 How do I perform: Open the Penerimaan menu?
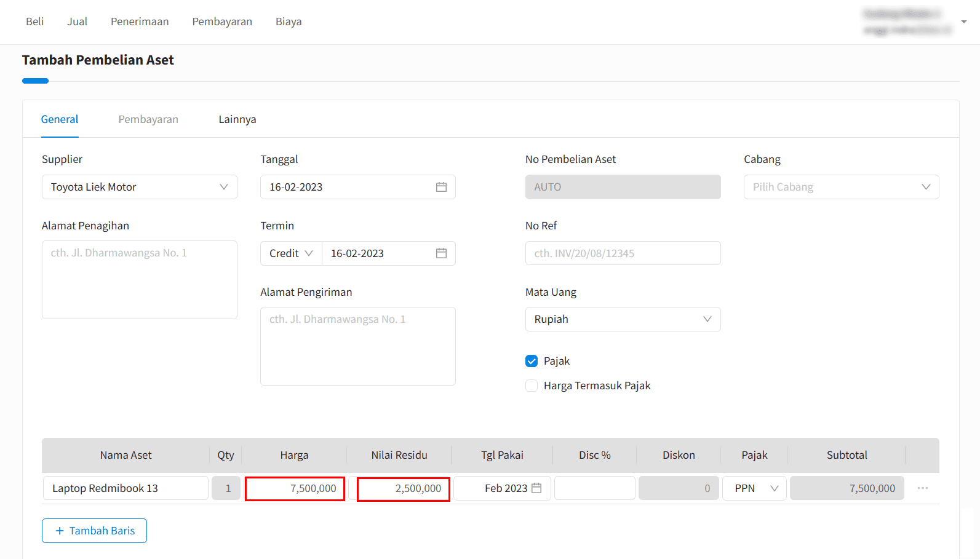140,22
